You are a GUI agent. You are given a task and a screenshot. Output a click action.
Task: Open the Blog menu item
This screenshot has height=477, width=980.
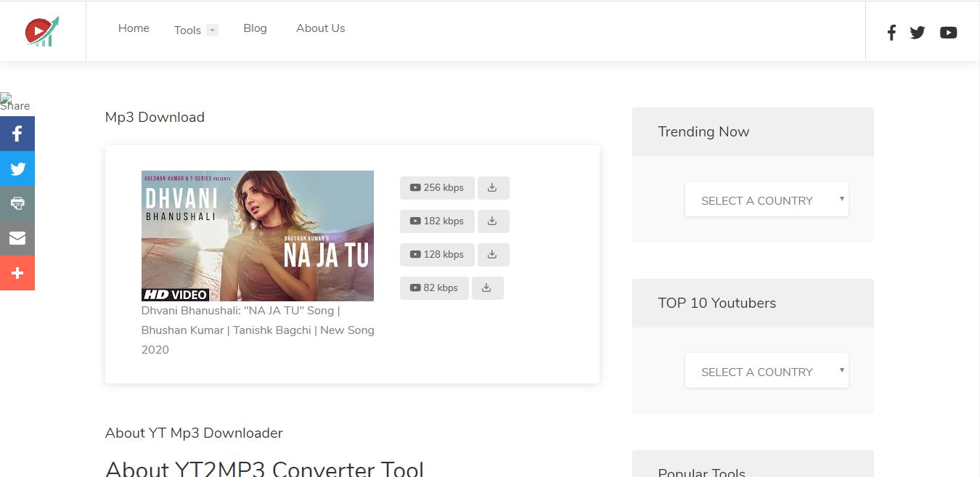[x=255, y=28]
